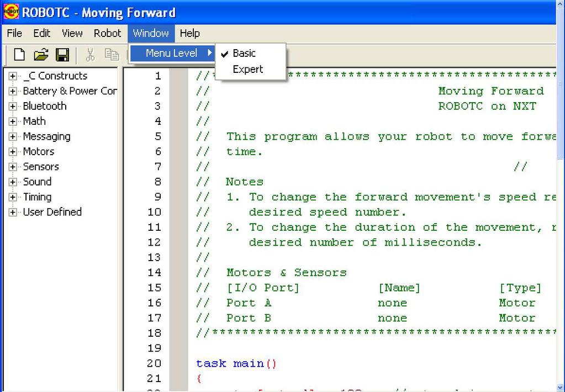
Task: Select the Messaging tree label
Action: (x=46, y=136)
